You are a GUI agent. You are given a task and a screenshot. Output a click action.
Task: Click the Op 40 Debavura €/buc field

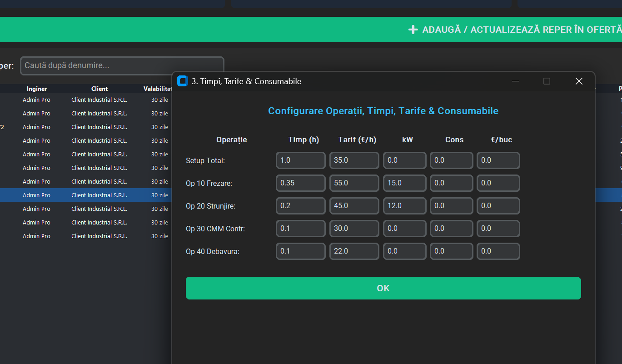coord(498,251)
